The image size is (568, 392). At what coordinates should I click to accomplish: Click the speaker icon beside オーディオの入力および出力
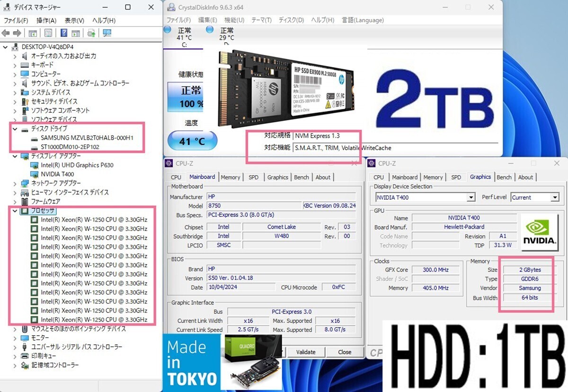pyautogui.click(x=25, y=56)
